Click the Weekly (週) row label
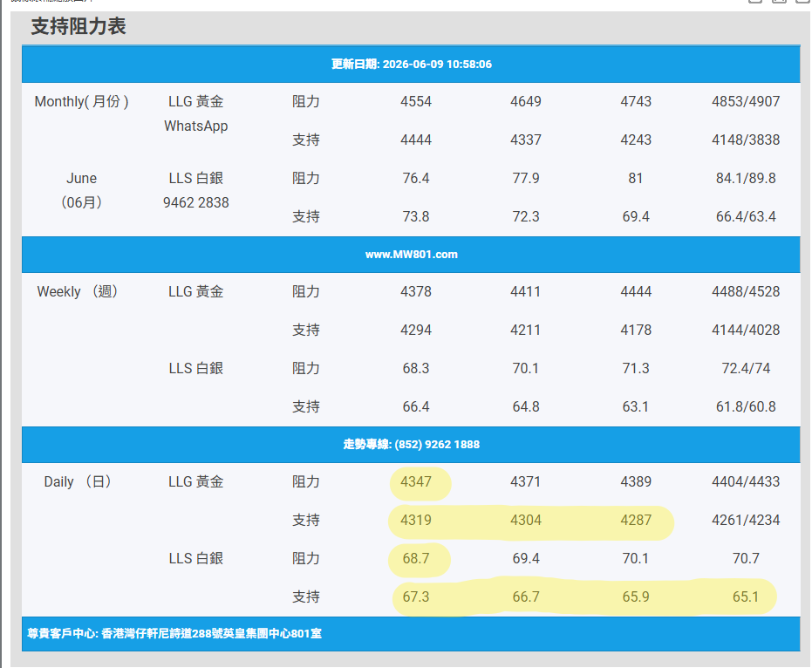The height and width of the screenshot is (668, 812). coord(78,291)
